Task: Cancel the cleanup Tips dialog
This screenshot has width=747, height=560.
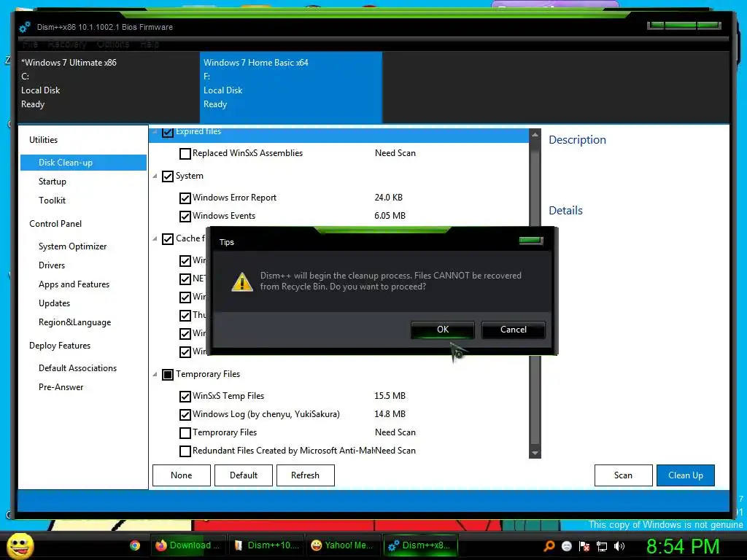Action: pos(513,330)
